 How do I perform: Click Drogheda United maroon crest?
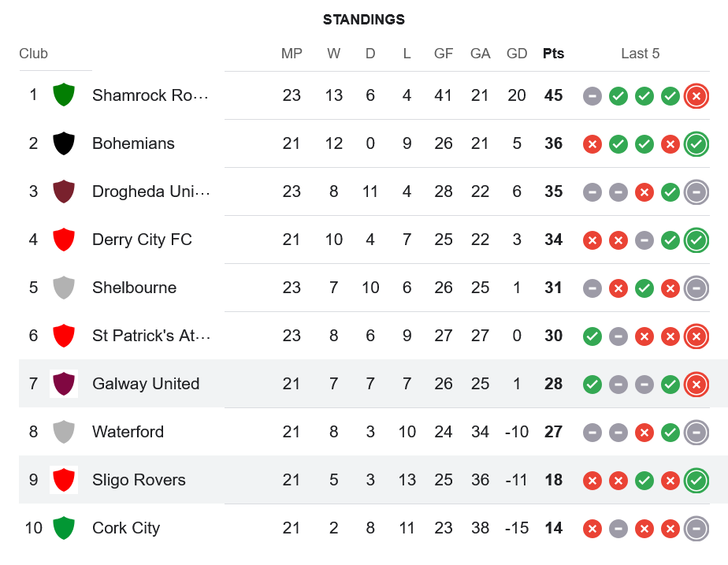pyautogui.click(x=64, y=191)
